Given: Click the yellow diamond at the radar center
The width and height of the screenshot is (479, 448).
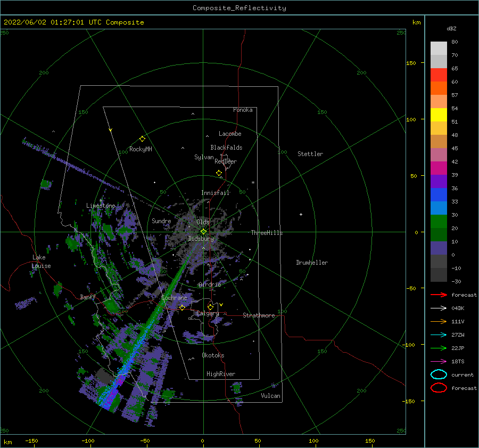Looking at the screenshot, I should (x=203, y=232).
